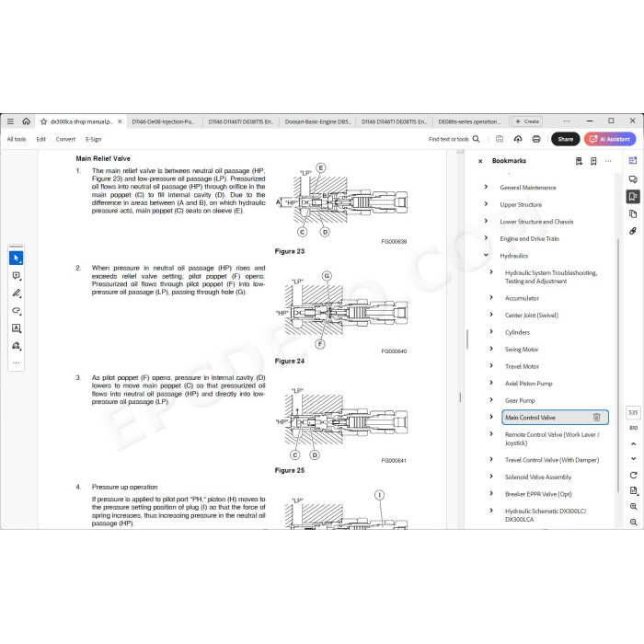Open the Convert menu
This screenshot has width=644, height=644.
[x=65, y=139]
